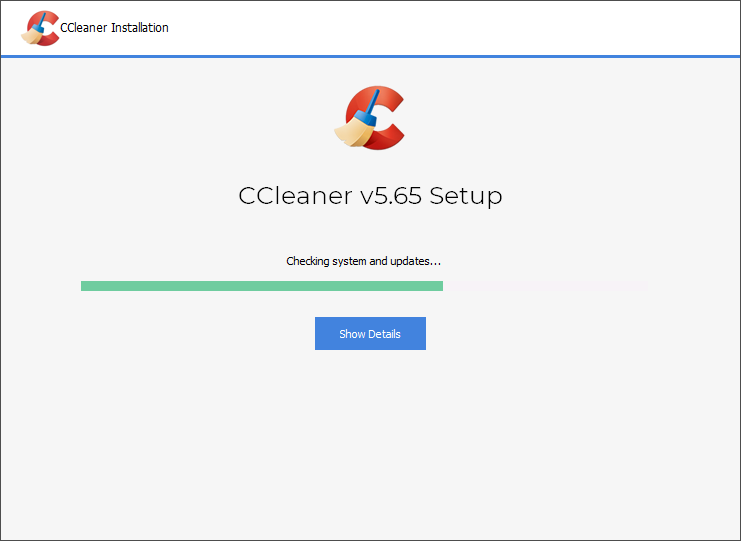Click the 'CCleaner Installation' title text

click(114, 28)
